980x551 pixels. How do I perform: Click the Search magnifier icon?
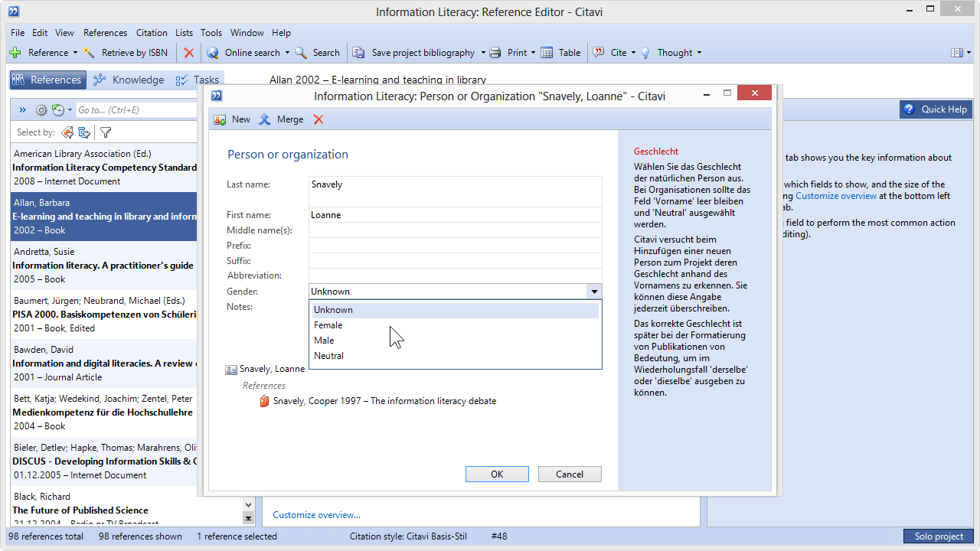click(x=301, y=53)
